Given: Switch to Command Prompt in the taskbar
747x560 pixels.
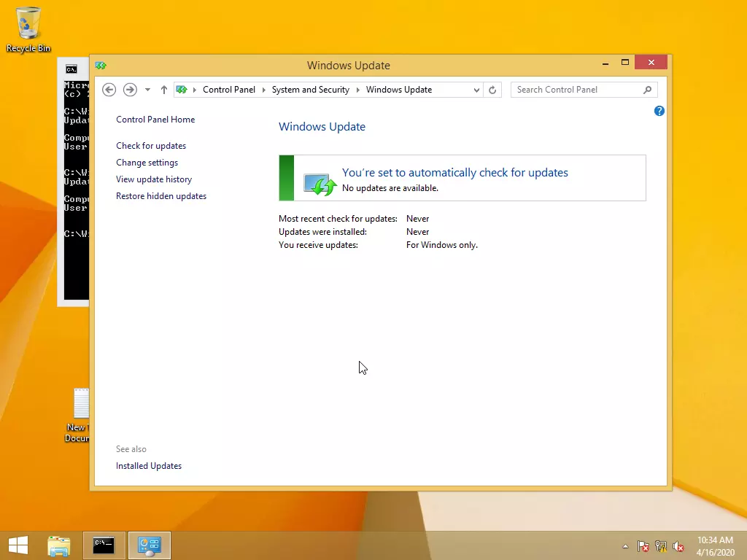Looking at the screenshot, I should coord(104,545).
